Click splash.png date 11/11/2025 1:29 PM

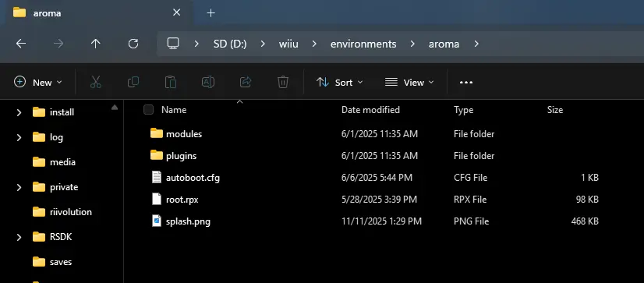(381, 221)
